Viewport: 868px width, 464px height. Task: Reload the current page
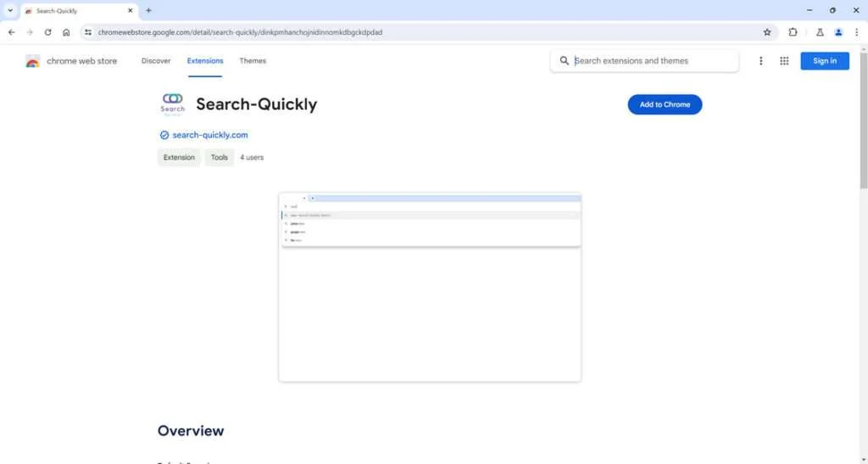coord(48,32)
